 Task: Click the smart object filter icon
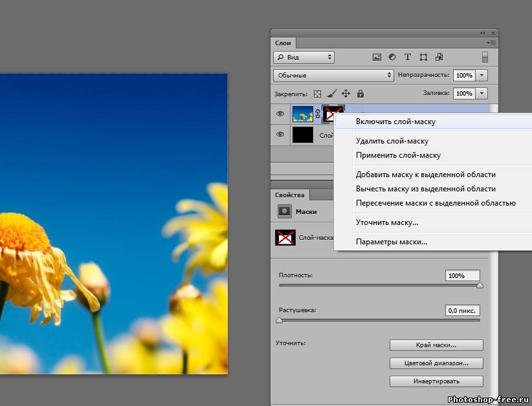(439, 57)
